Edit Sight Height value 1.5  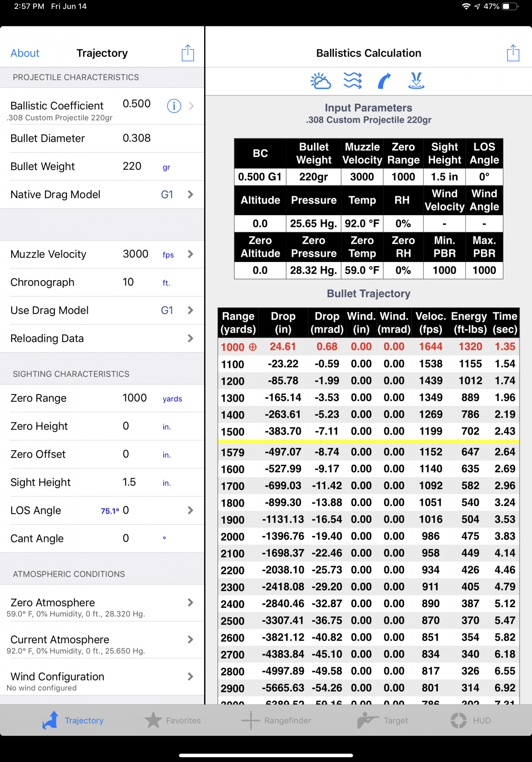(129, 482)
